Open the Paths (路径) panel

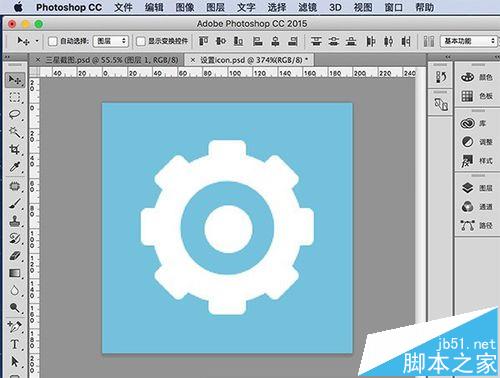point(477,226)
